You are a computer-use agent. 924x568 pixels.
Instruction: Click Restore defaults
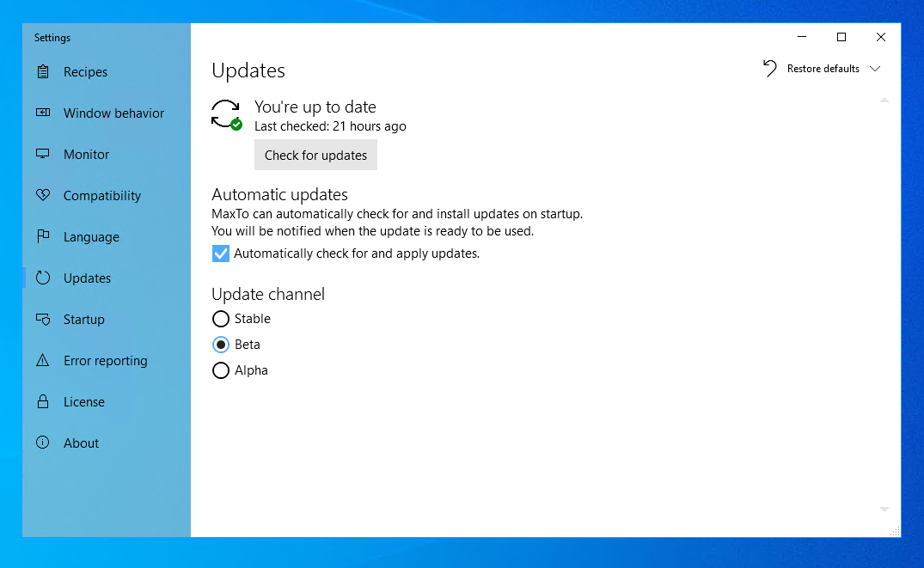click(x=823, y=68)
